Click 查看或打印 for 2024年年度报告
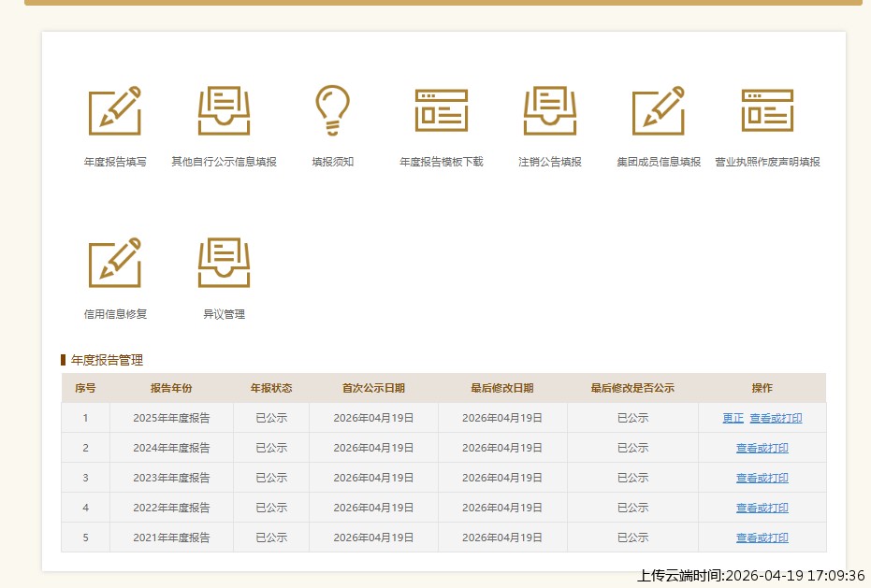The image size is (871, 588). tap(762, 448)
